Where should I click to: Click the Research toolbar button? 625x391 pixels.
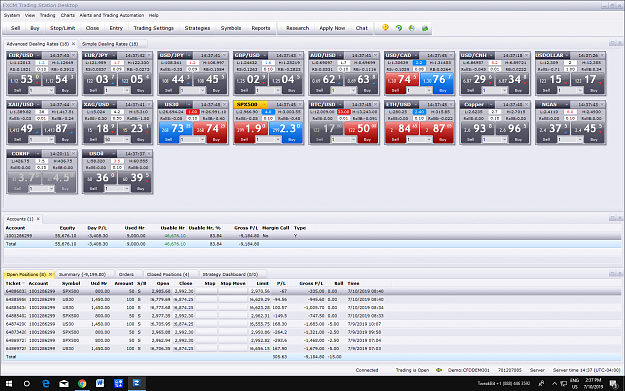click(x=297, y=28)
